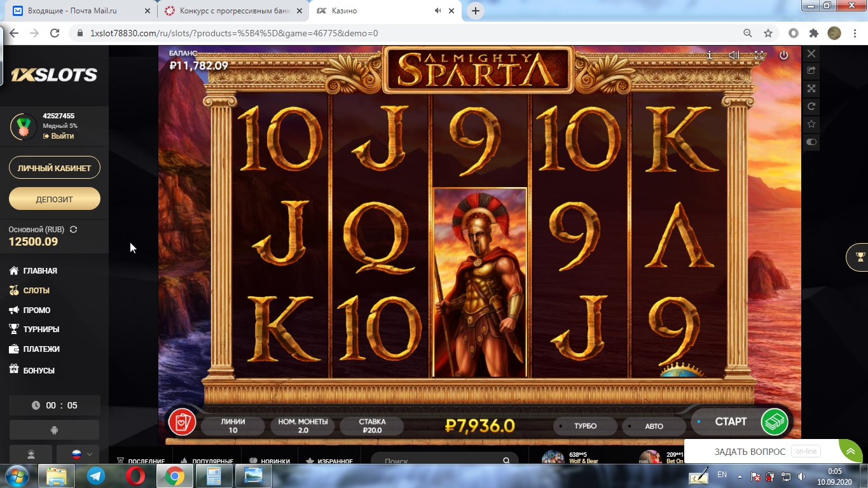Close the Казино browser tab
Viewport: 868px width, 488px height.
452,11
